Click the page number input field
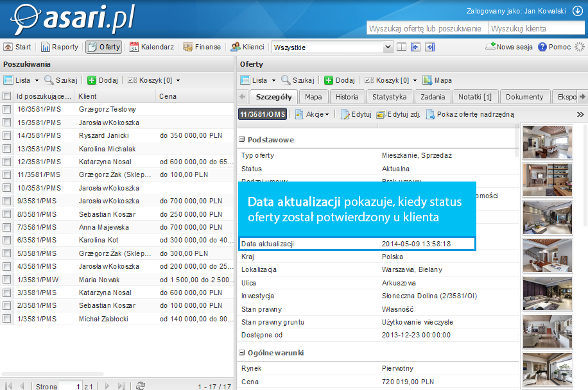Viewport: 588px width, 390px height. (71, 386)
